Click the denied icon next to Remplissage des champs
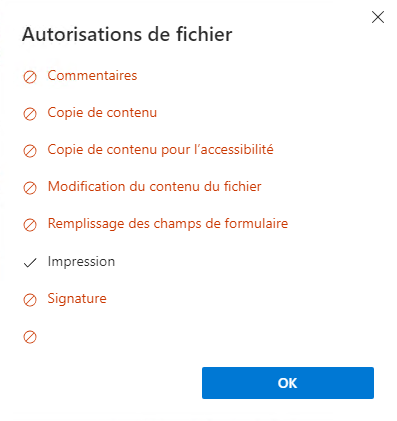397x421 pixels. tap(30, 225)
